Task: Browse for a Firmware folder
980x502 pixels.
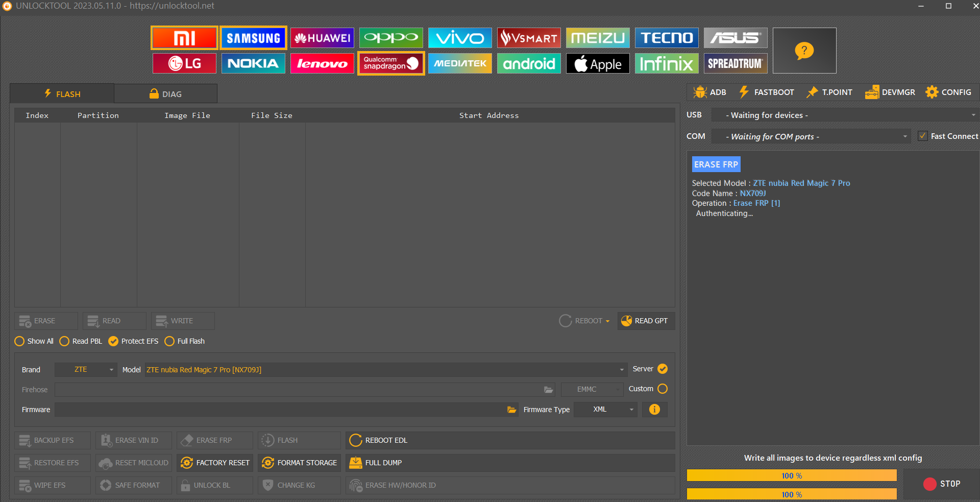Action: tap(511, 410)
